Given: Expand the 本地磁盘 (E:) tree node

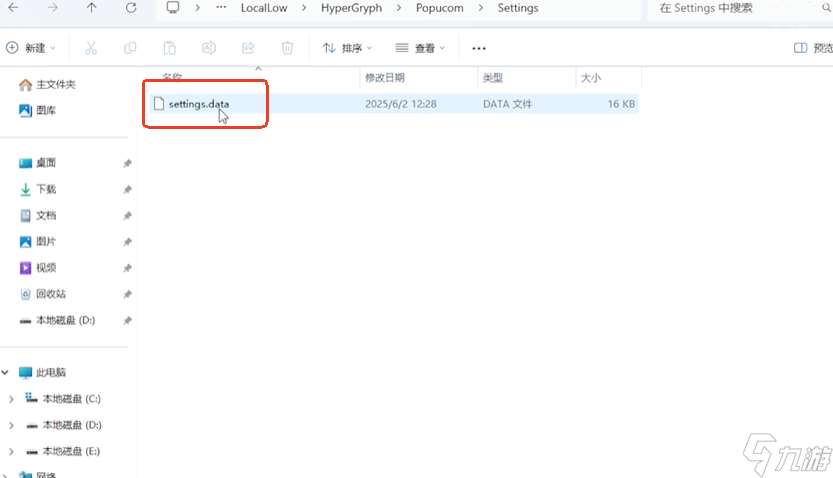Looking at the screenshot, I should 11,451.
